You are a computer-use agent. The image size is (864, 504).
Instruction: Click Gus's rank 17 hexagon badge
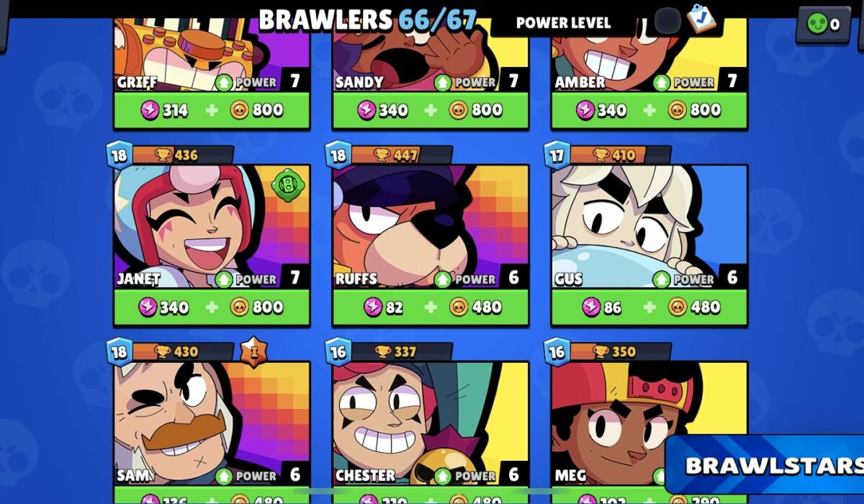(557, 155)
